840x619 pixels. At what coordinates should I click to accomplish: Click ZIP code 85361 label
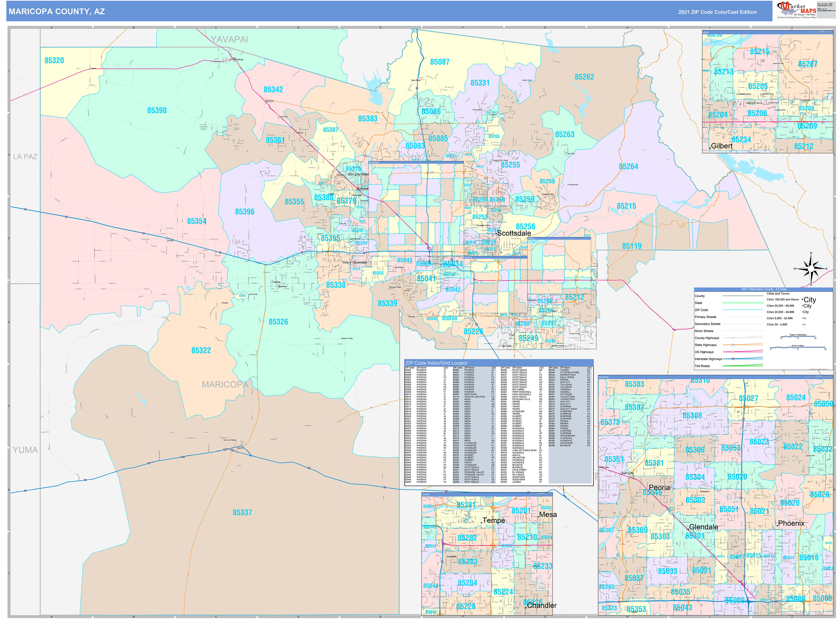point(275,140)
